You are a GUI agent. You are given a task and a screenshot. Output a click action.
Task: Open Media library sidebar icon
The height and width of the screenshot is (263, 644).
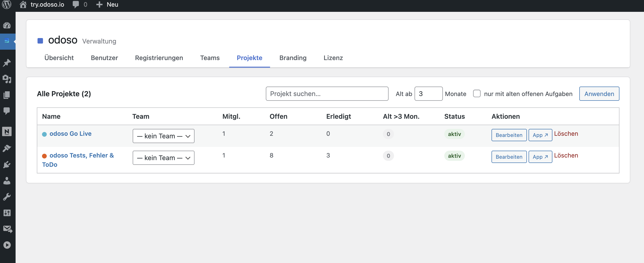[x=7, y=79]
